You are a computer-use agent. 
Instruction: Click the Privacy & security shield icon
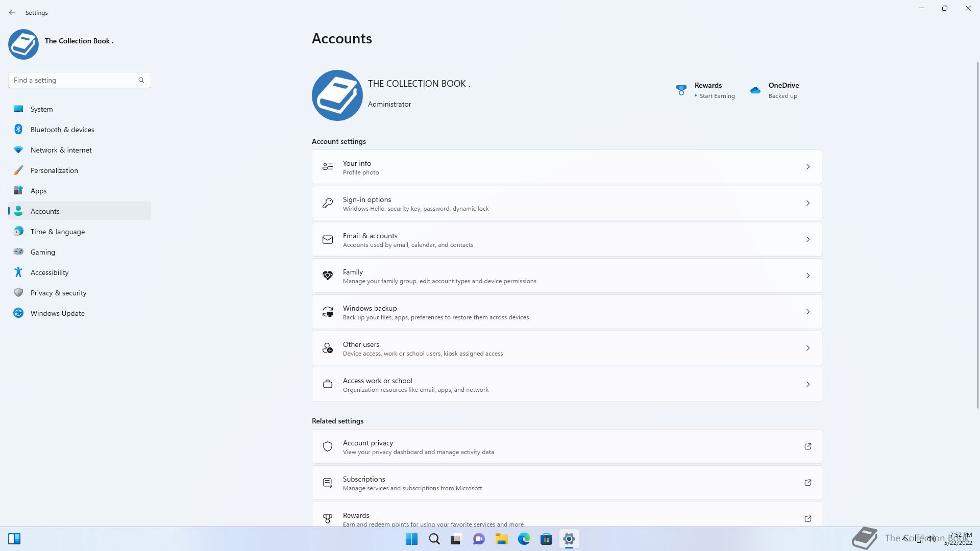pyautogui.click(x=18, y=292)
